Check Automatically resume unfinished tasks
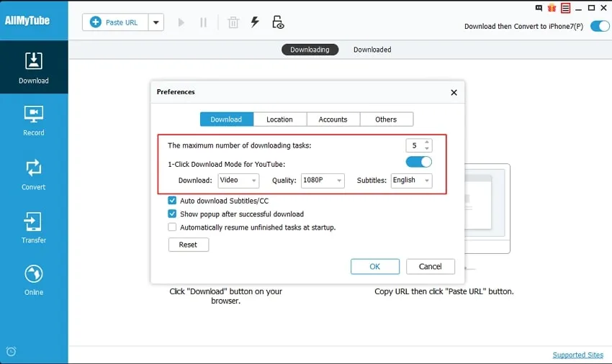 [x=172, y=227]
